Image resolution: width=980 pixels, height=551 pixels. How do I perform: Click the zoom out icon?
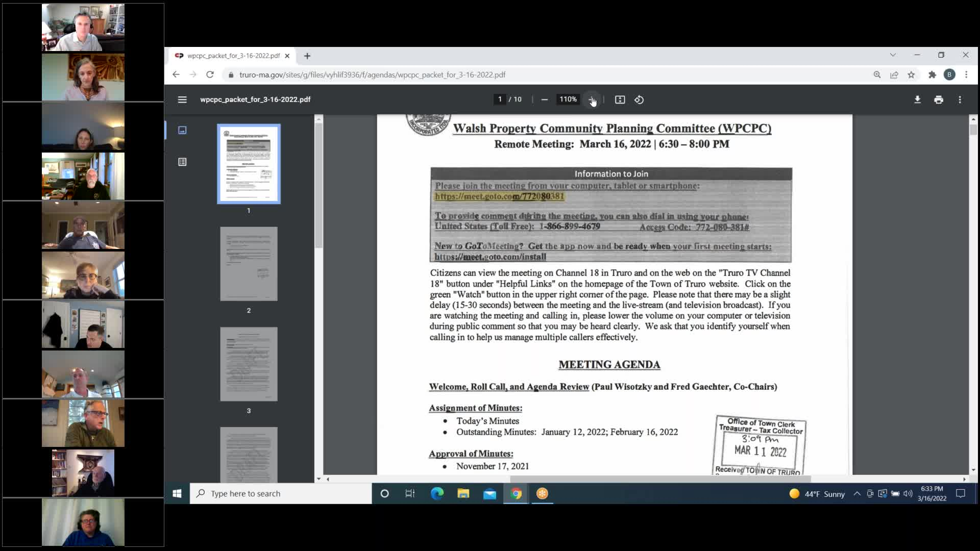544,99
